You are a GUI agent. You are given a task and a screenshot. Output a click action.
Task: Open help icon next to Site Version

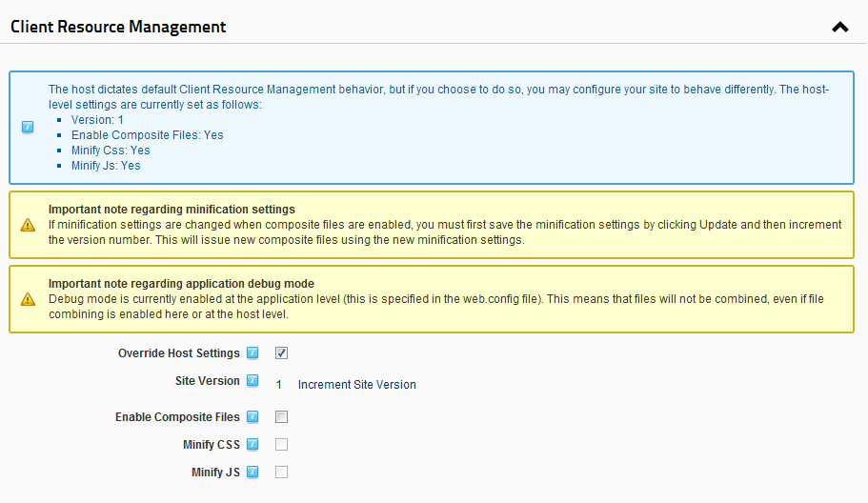point(252,381)
